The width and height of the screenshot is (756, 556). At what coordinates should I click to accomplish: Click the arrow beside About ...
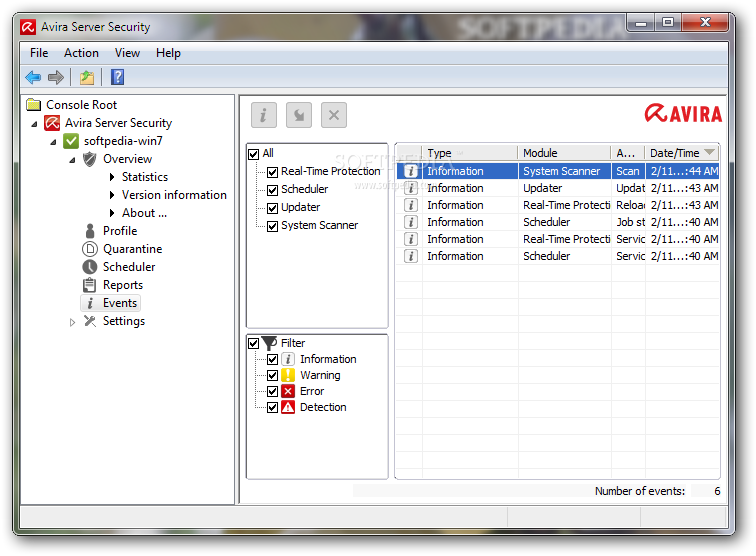point(112,213)
